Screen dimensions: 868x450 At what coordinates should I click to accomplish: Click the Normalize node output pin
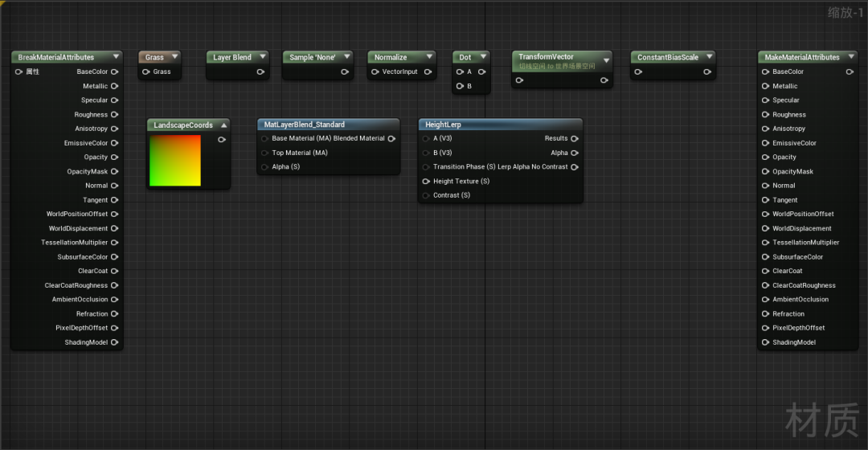pos(428,72)
